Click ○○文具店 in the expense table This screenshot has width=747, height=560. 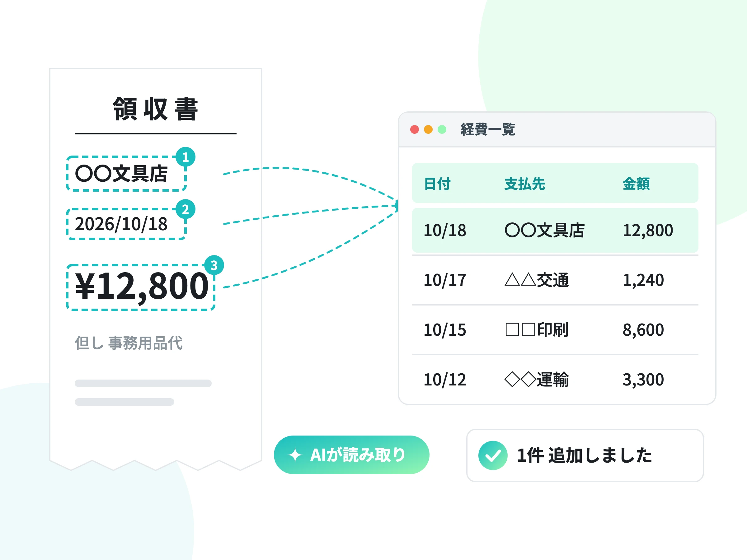click(544, 231)
